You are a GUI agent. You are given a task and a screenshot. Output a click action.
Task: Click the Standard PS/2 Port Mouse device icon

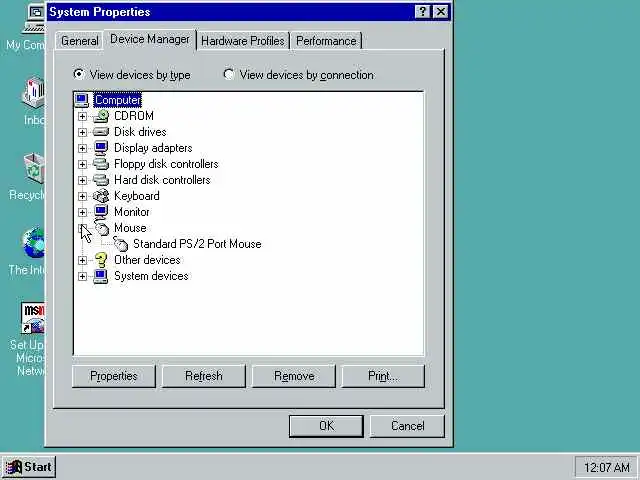(x=120, y=244)
